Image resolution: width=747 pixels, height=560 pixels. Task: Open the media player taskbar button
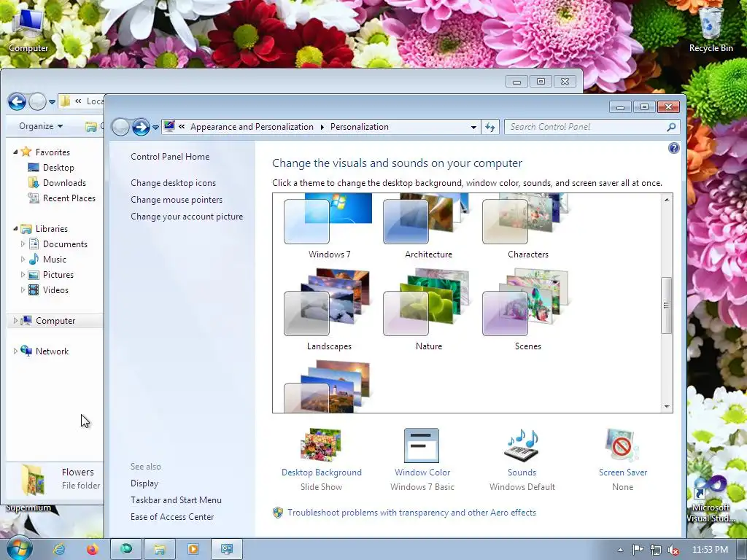(193, 549)
